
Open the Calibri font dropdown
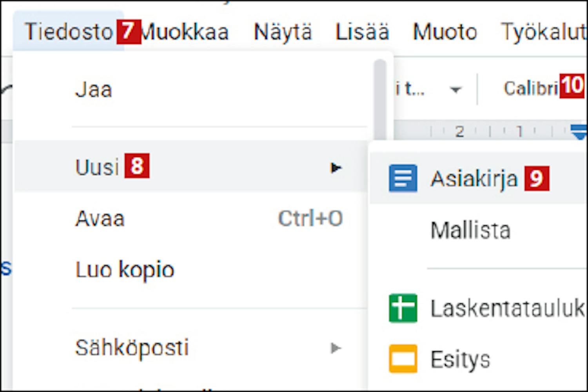click(x=531, y=89)
